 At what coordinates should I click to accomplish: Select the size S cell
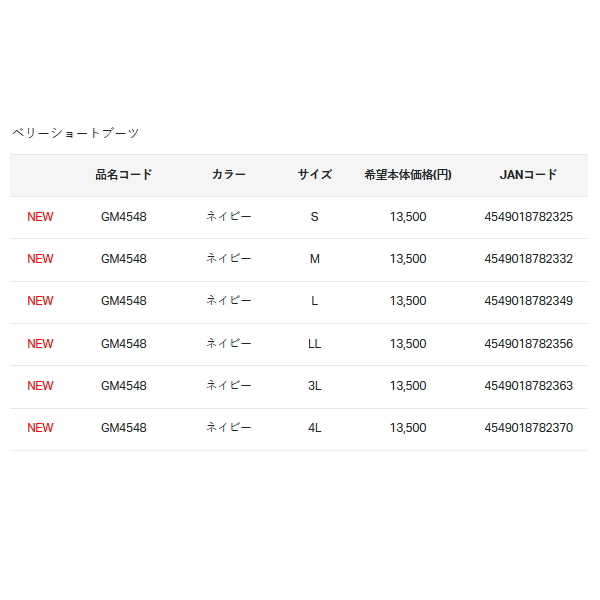point(315,217)
